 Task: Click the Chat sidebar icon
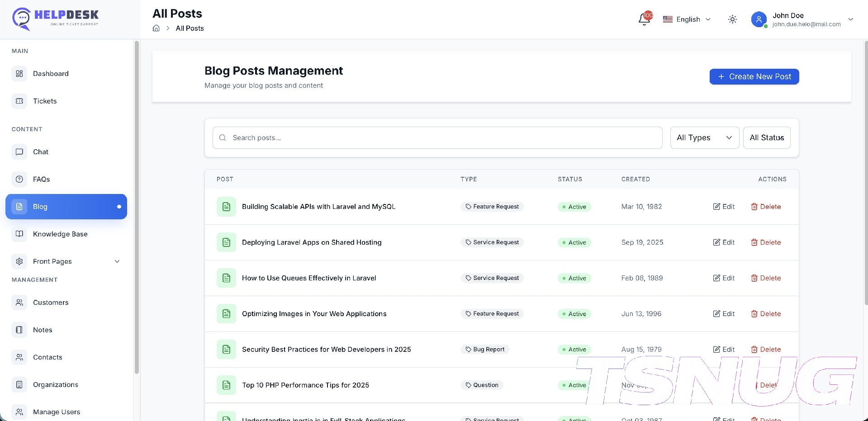(x=19, y=152)
